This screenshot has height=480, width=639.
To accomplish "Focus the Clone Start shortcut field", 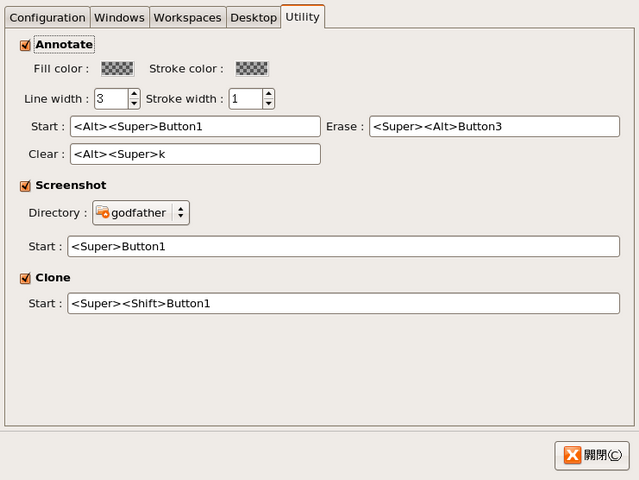I will coord(344,303).
